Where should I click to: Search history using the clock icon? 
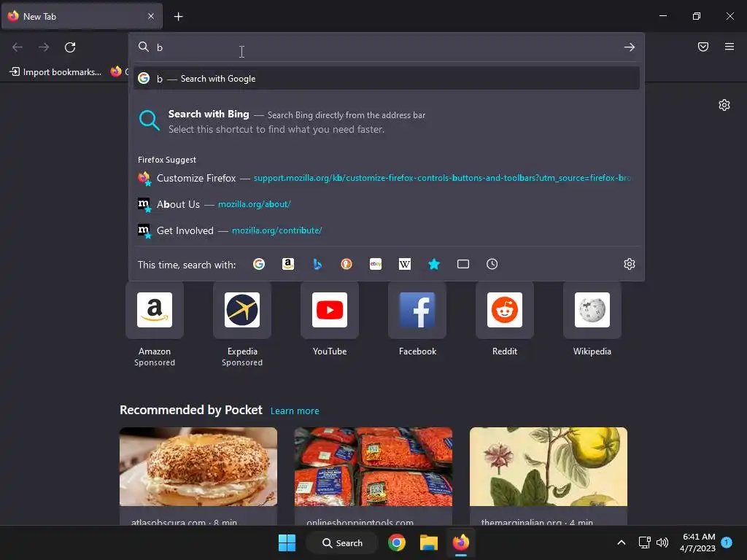point(492,264)
